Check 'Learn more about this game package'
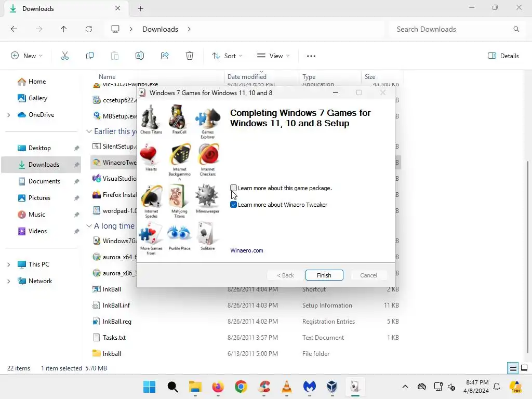 [233, 188]
